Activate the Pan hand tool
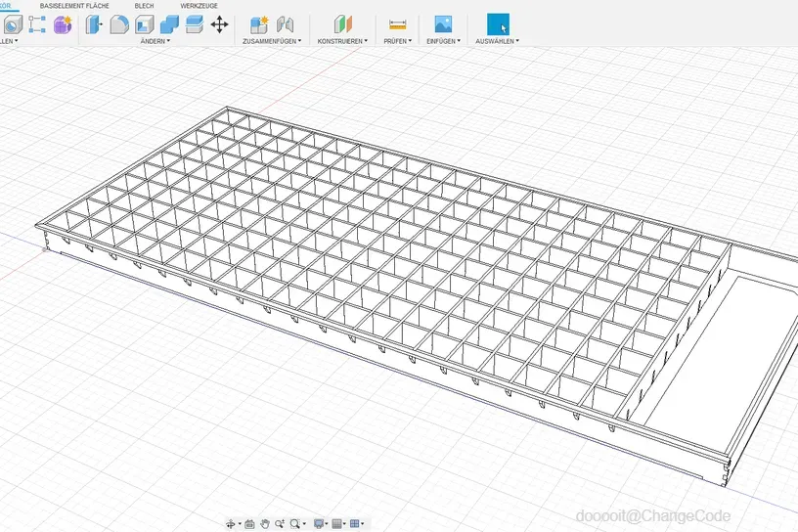 click(265, 524)
